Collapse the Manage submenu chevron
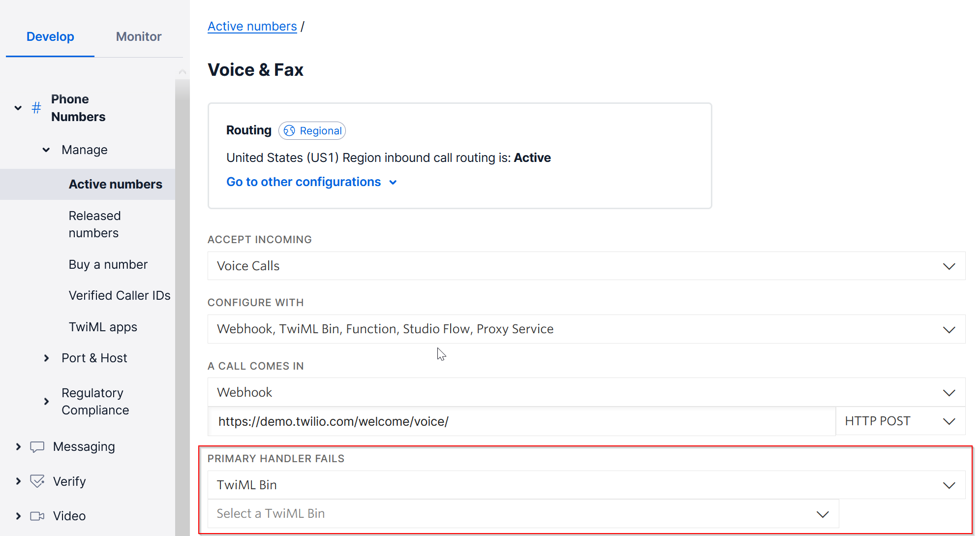Image resolution: width=980 pixels, height=536 pixels. click(46, 150)
